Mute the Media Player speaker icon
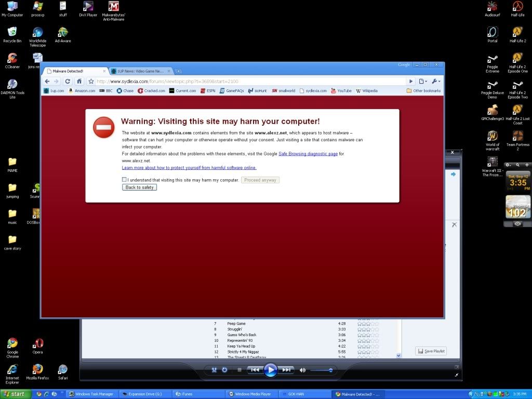Screen dimensions: 532x399 [302, 370]
